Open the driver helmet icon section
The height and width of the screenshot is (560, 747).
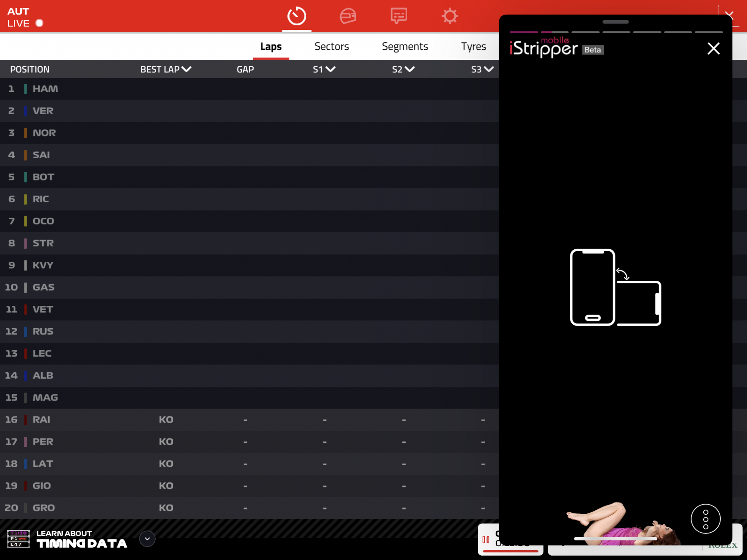(x=348, y=16)
